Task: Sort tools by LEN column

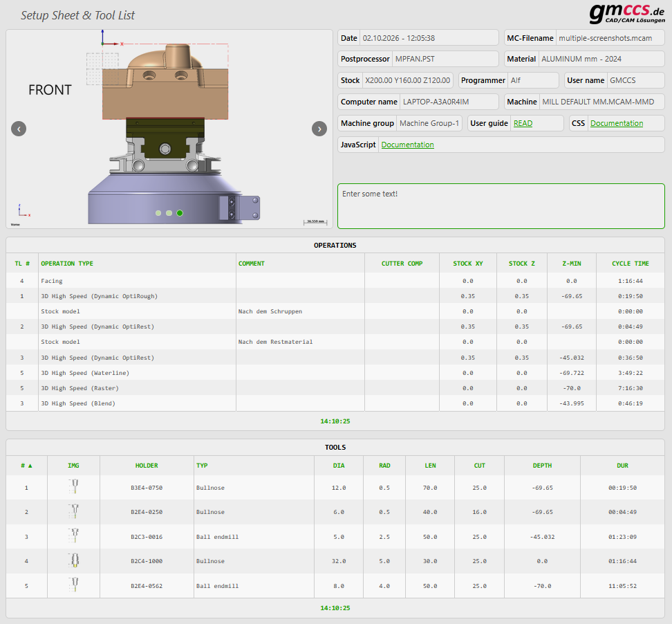Action: (x=430, y=466)
